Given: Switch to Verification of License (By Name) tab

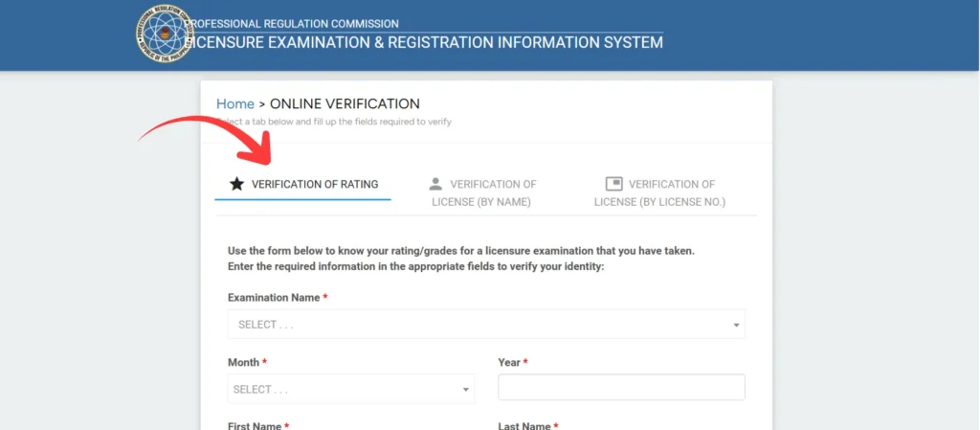Looking at the screenshot, I should 482,193.
